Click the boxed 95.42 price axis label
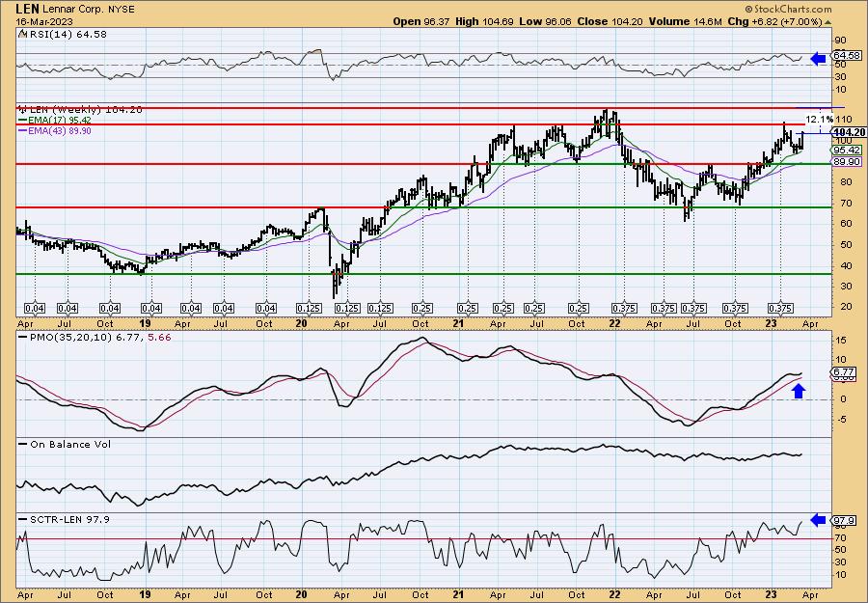868x603 pixels. pos(847,151)
